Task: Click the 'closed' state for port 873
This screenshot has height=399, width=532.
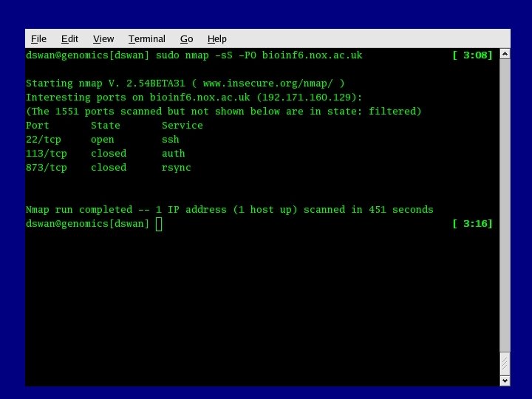Action: point(109,168)
